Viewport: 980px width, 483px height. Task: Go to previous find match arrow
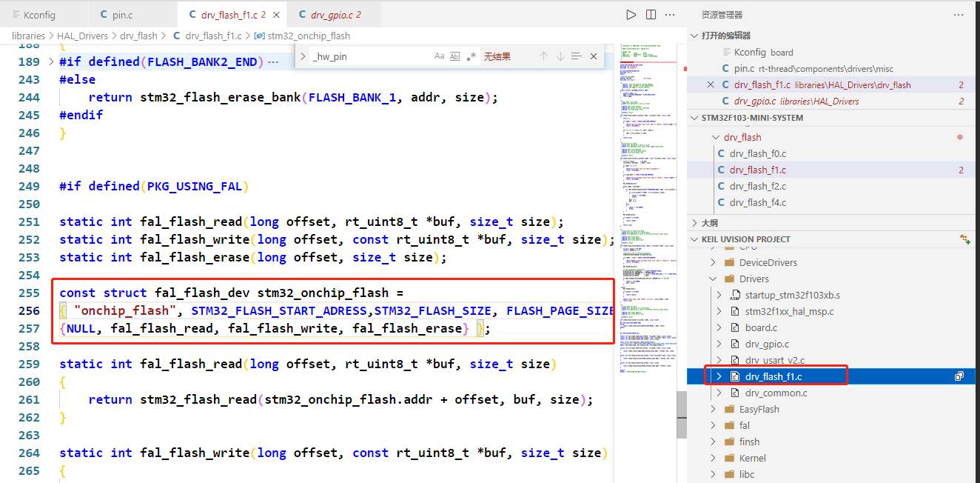(543, 56)
